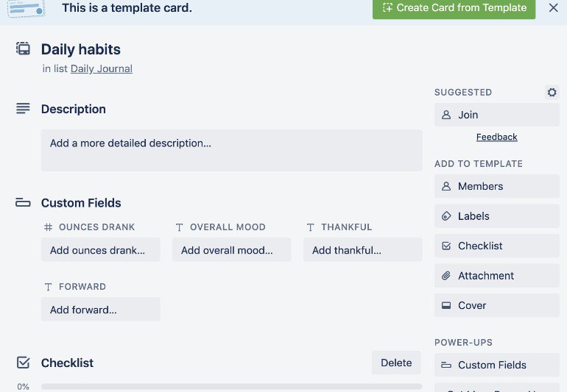Open Members in Add to Template

[496, 186]
